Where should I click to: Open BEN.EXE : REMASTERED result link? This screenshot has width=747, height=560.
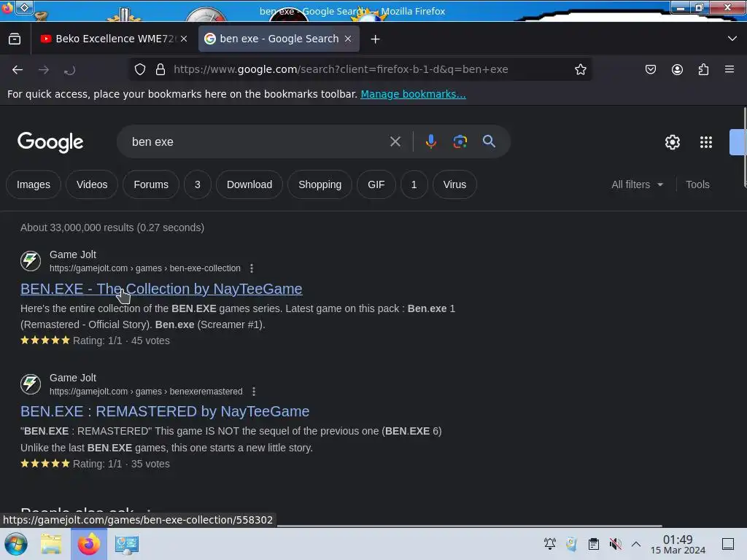click(165, 411)
